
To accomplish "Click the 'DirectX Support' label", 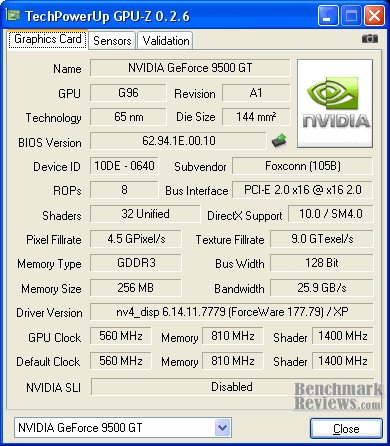I will pos(245,216).
